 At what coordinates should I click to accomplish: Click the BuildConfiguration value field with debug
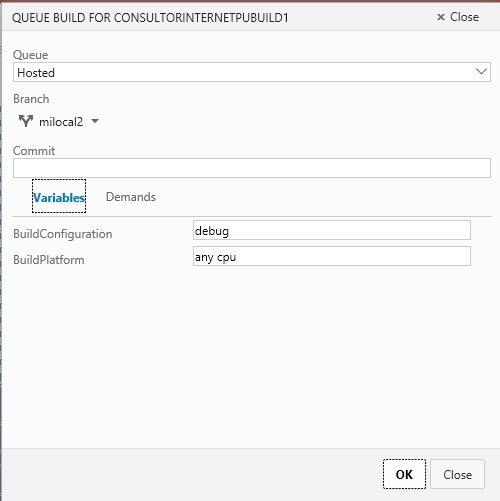(332, 230)
